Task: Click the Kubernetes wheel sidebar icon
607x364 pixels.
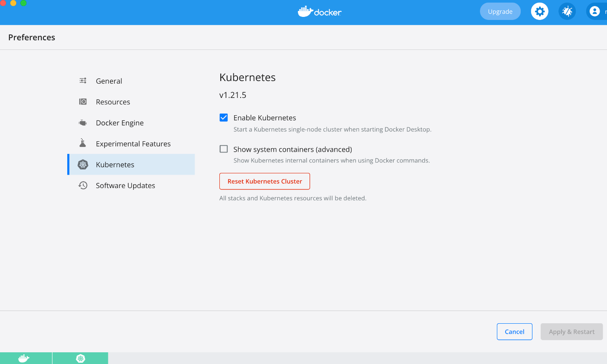Action: pyautogui.click(x=83, y=165)
